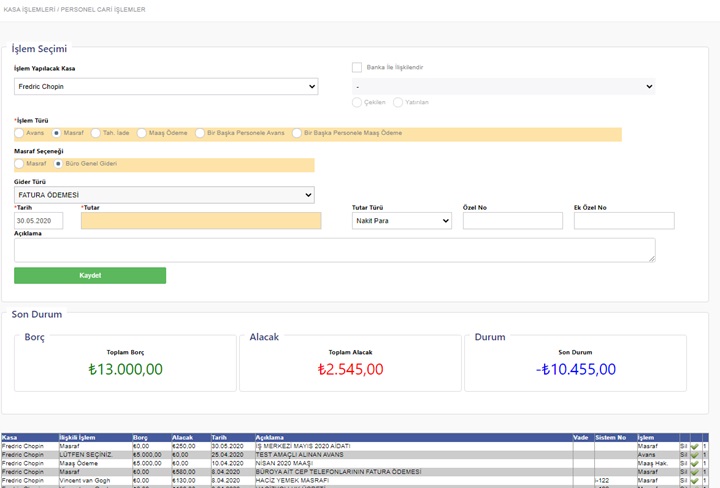Click Sil on NİSAN 2020 MAAŞI row

tap(683, 463)
